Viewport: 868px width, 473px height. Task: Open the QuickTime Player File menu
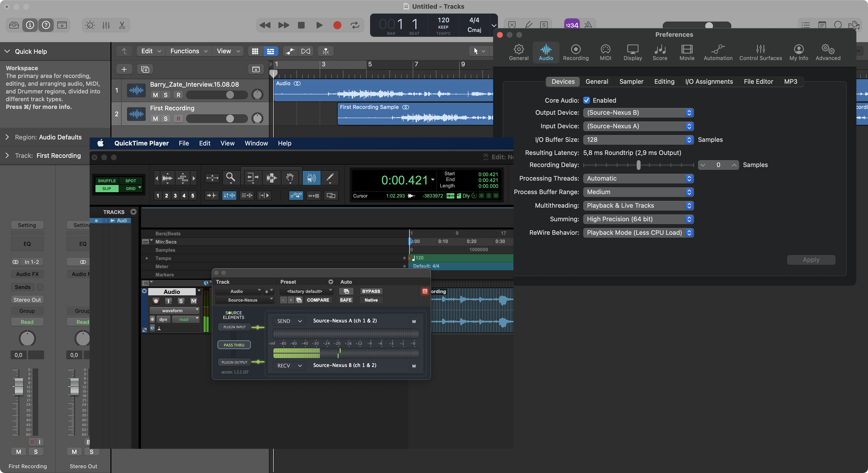(x=184, y=143)
